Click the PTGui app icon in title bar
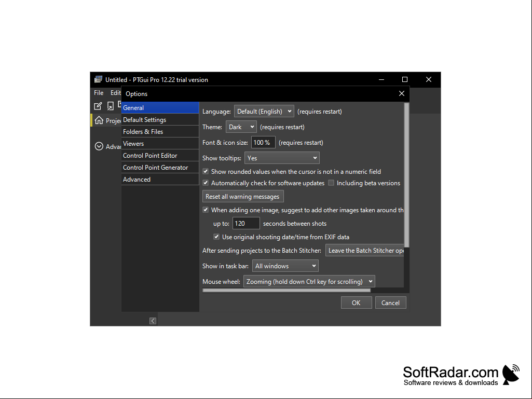532x399 pixels. tap(98, 79)
